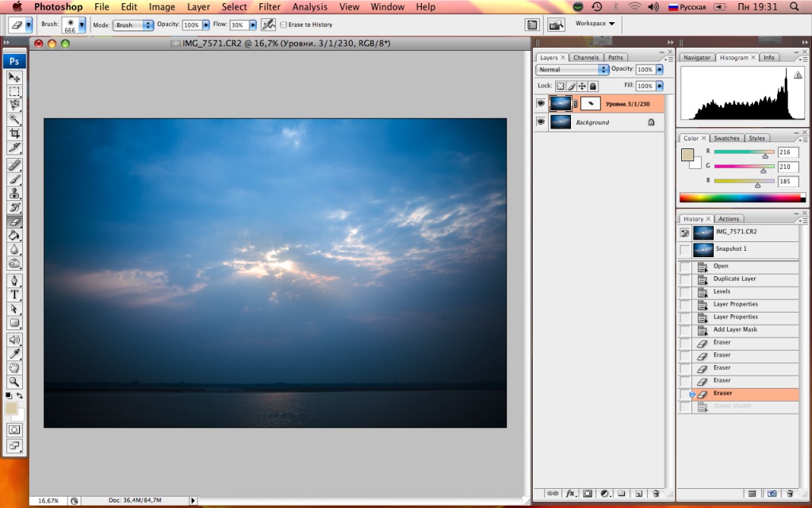Click the lock all icon in Layers panel
812x508 pixels.
pyautogui.click(x=592, y=86)
